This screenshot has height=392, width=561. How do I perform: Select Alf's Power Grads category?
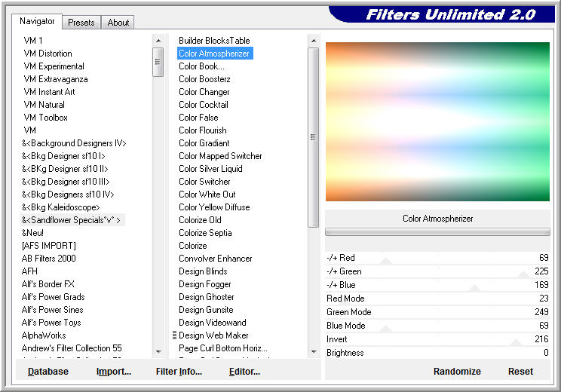pos(53,297)
